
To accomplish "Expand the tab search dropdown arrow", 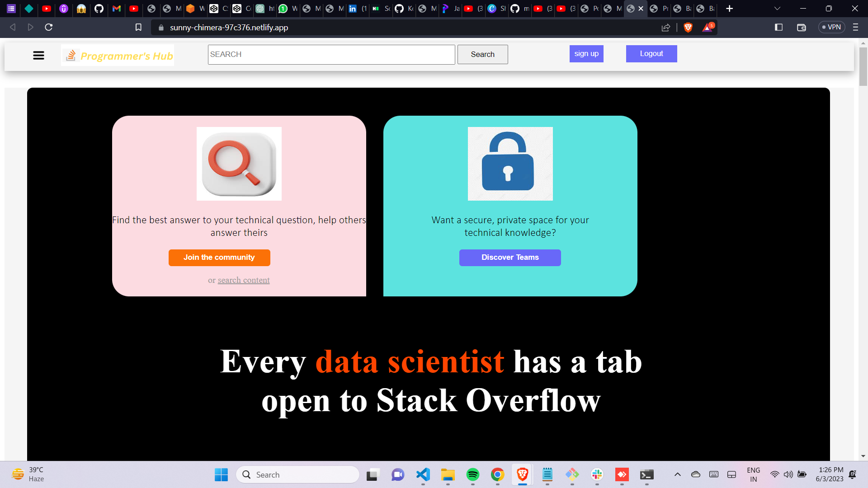I will coord(777,9).
